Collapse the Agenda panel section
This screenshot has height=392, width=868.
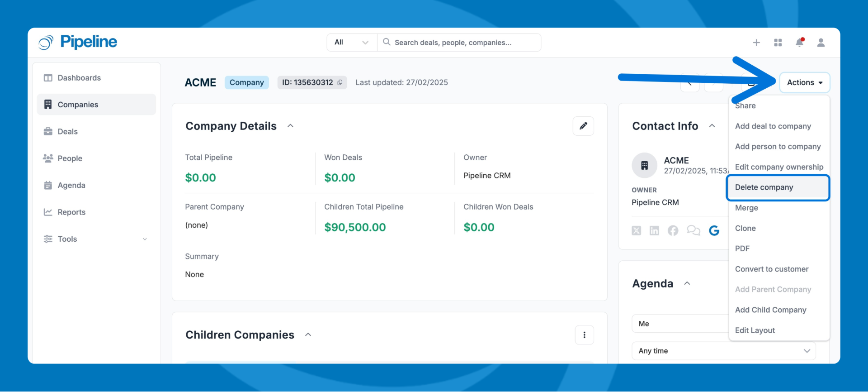[x=687, y=283]
